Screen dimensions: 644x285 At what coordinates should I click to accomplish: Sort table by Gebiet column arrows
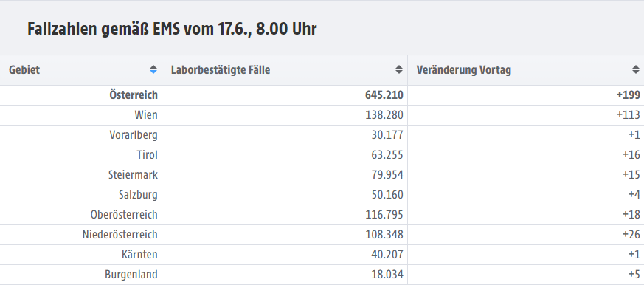click(x=153, y=70)
